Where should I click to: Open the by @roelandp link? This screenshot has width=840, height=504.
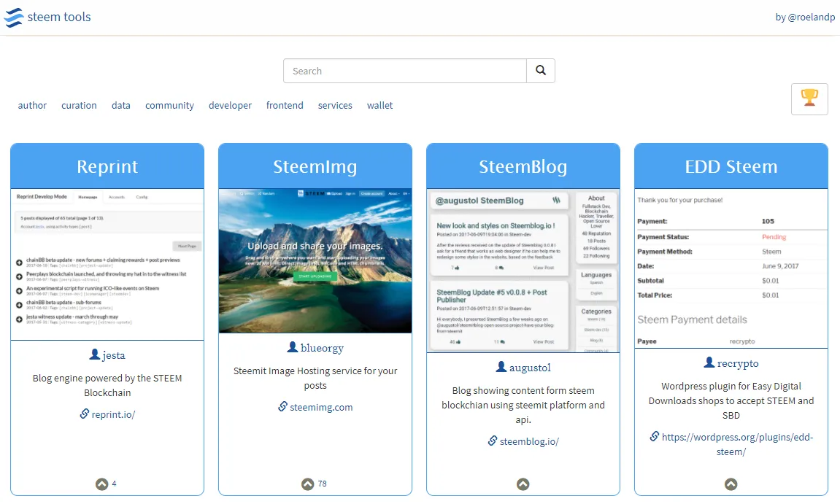[805, 17]
